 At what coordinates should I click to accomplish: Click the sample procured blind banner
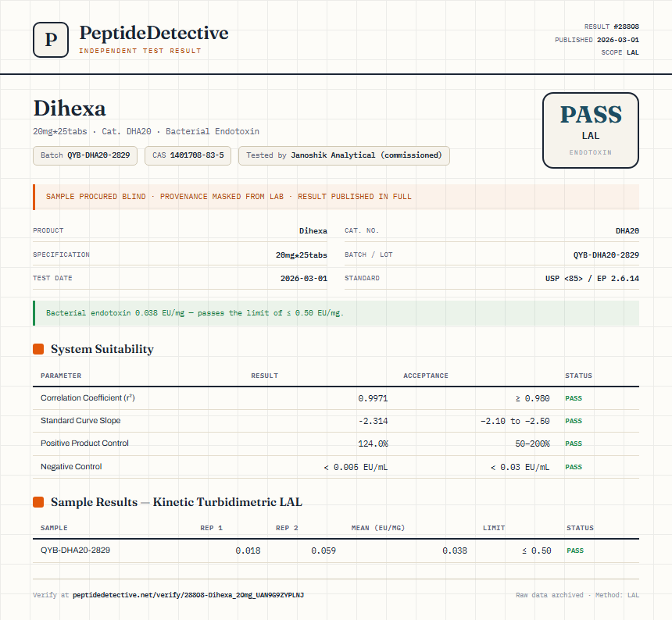[x=336, y=197]
